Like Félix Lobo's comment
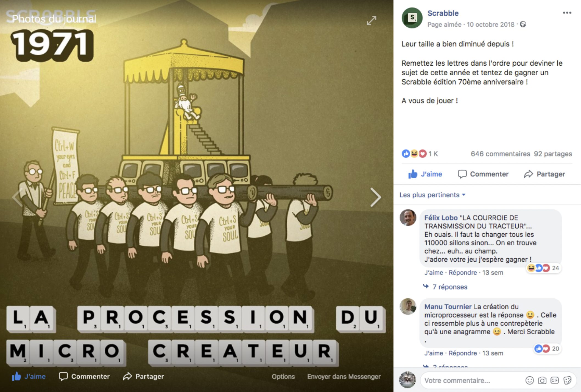Screen dimensions: 581x392 pos(434,273)
